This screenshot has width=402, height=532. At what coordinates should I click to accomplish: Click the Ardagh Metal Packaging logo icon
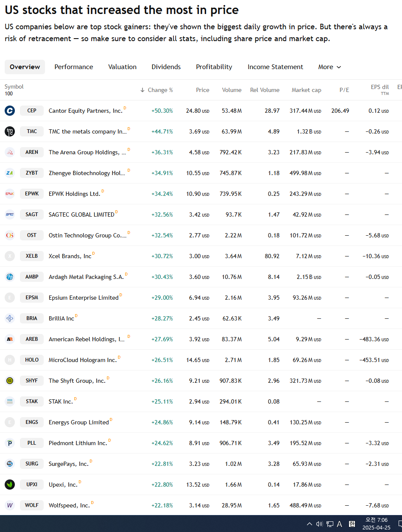click(x=10, y=277)
